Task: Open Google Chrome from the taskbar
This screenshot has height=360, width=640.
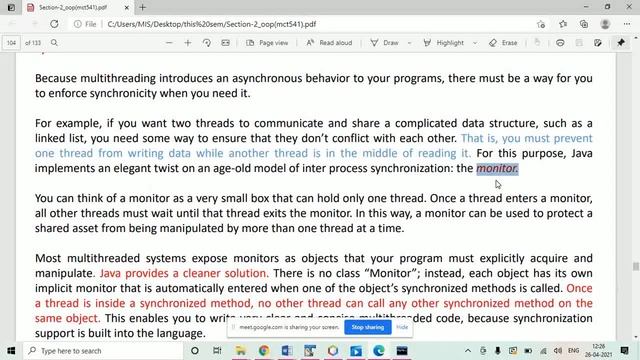Action: (x=264, y=351)
